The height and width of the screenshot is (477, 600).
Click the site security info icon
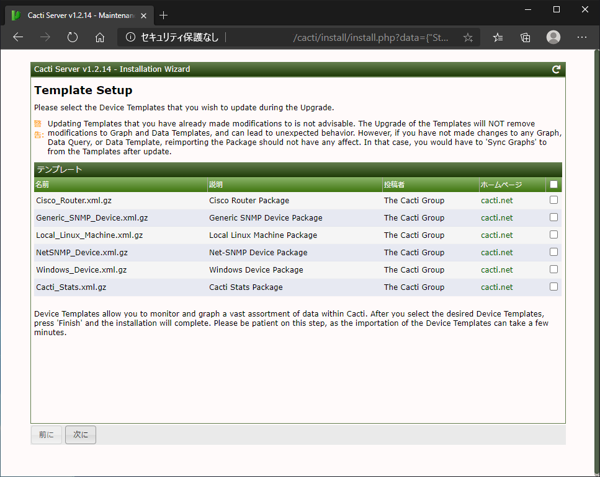coord(130,37)
